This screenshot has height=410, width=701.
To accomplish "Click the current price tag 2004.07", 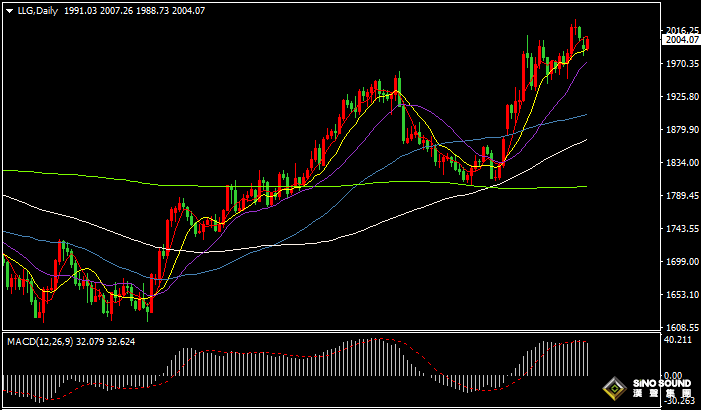I will tap(681, 40).
